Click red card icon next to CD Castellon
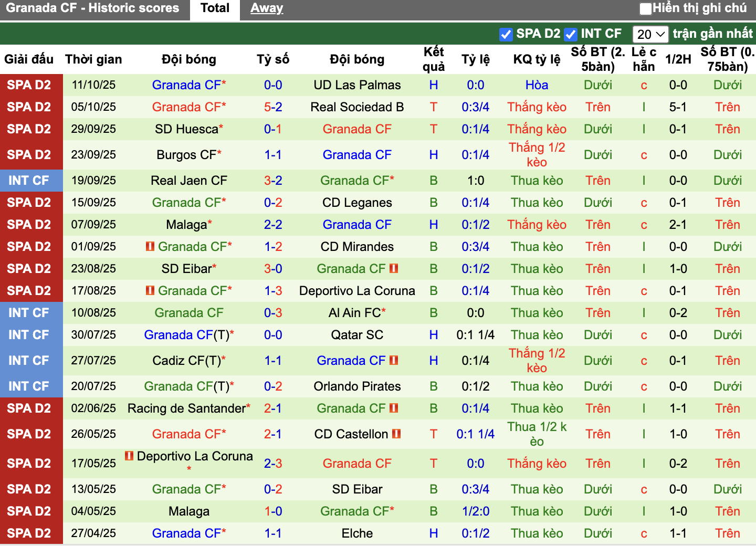 tap(396, 434)
